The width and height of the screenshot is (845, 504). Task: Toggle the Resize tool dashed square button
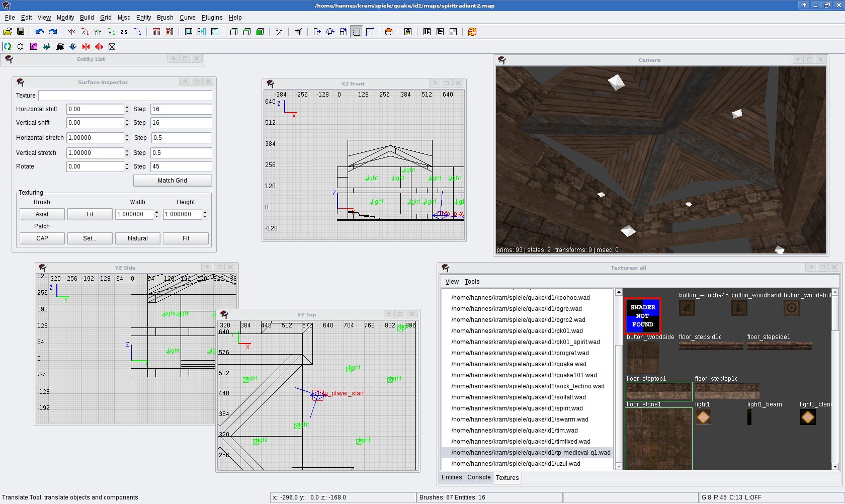357,32
